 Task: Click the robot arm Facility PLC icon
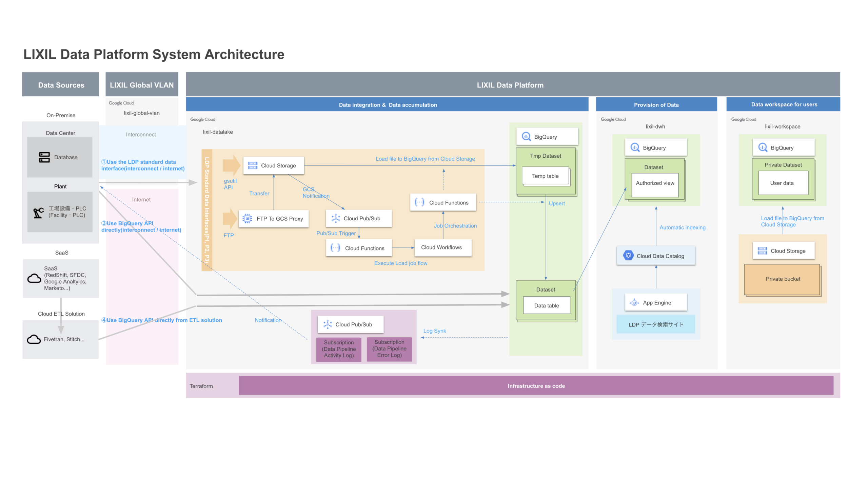38,213
